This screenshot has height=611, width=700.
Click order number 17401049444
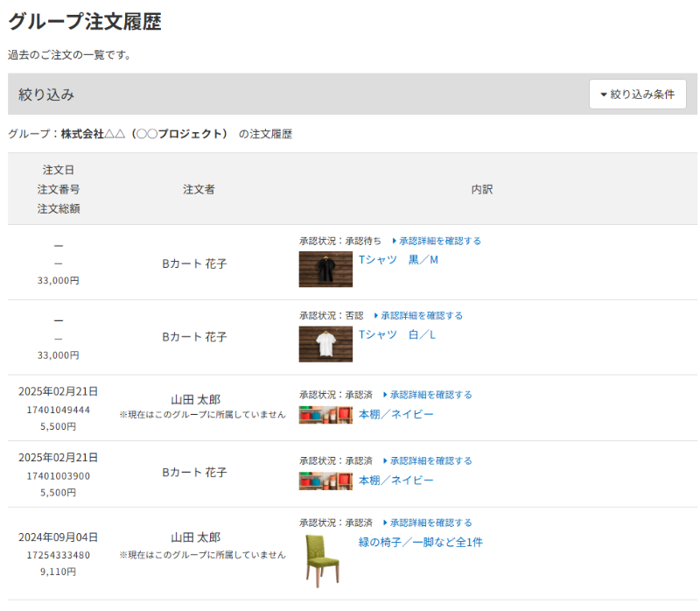(59, 410)
